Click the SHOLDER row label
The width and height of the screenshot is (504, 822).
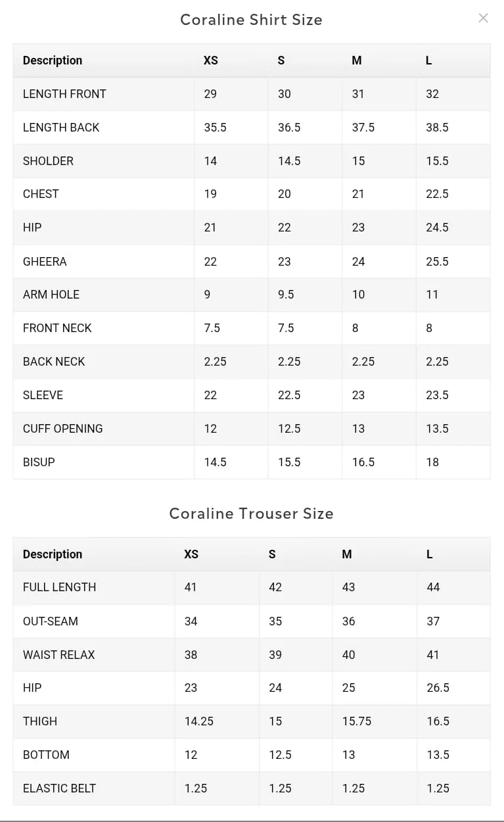(x=48, y=161)
